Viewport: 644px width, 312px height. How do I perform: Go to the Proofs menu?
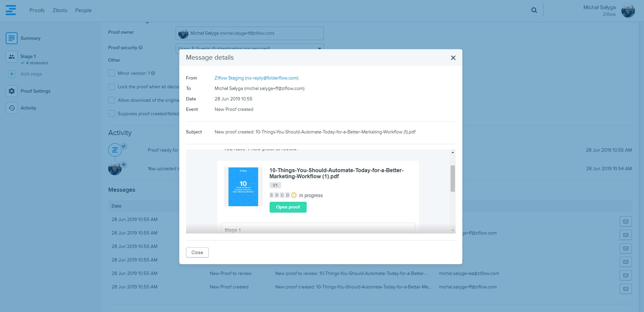click(37, 10)
